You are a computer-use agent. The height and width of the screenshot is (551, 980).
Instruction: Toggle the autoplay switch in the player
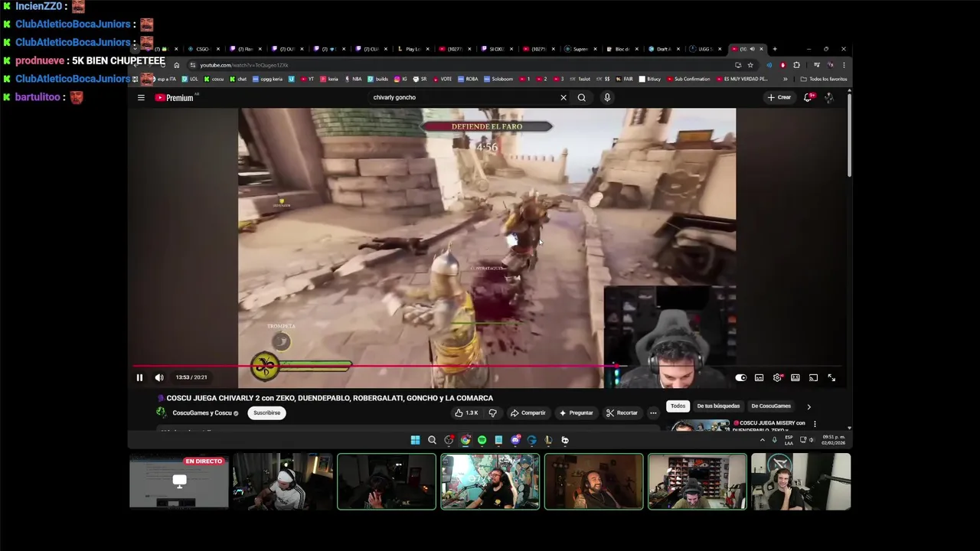tap(740, 377)
